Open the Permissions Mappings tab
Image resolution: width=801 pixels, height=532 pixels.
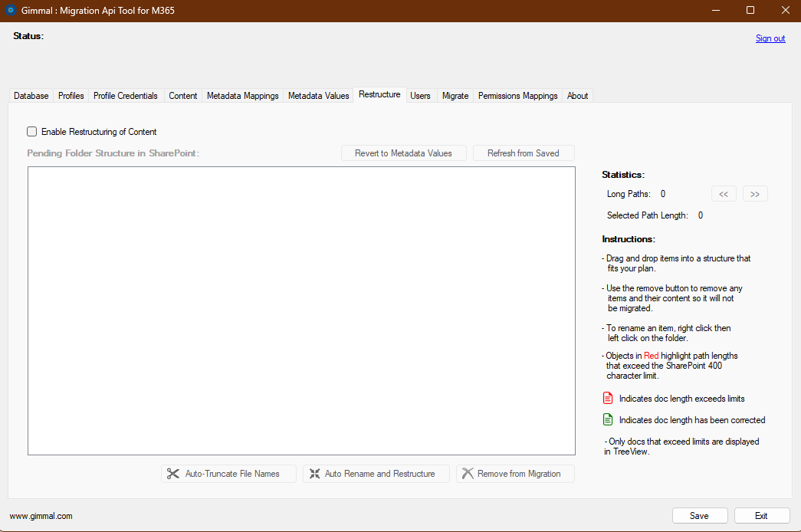(x=517, y=95)
